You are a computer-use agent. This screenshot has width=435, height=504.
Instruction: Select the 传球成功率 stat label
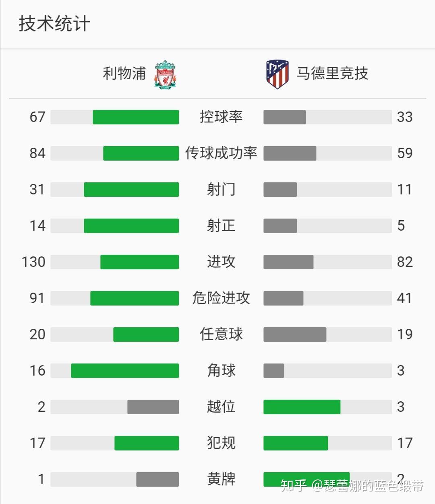[x=221, y=153]
